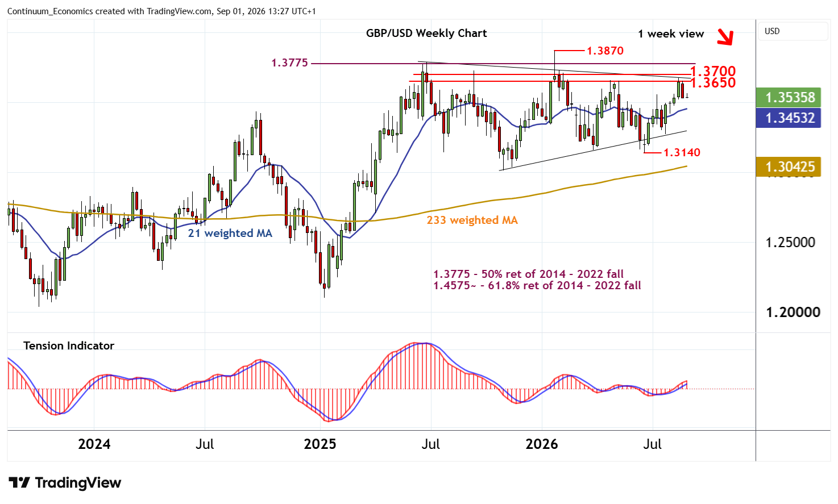Click the 2025 time axis label
Viewport: 838px width, 504px height.
(320, 444)
